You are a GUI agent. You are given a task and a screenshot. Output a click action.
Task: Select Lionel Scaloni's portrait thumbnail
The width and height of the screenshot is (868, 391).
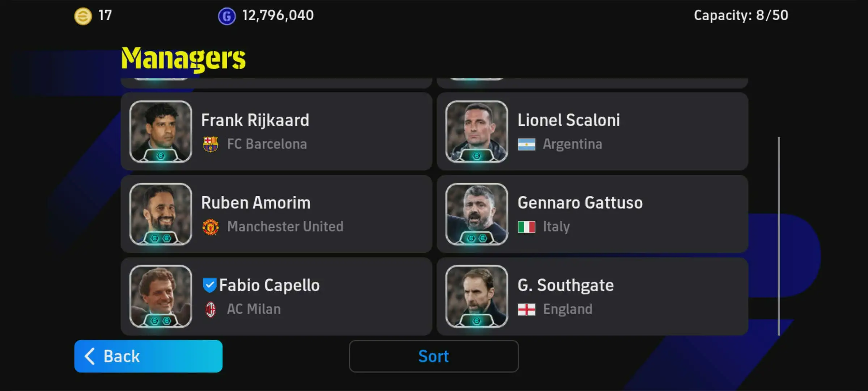point(477,131)
